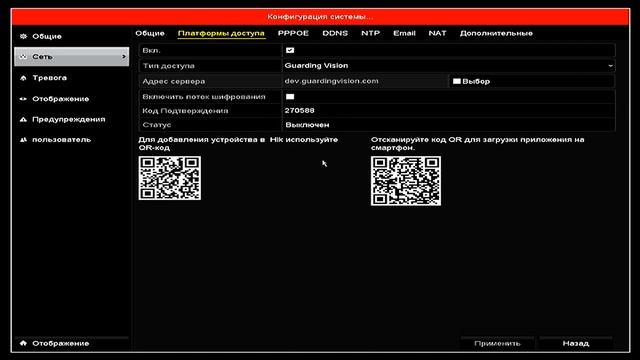
Task: Open the NAT tab
Action: (438, 33)
